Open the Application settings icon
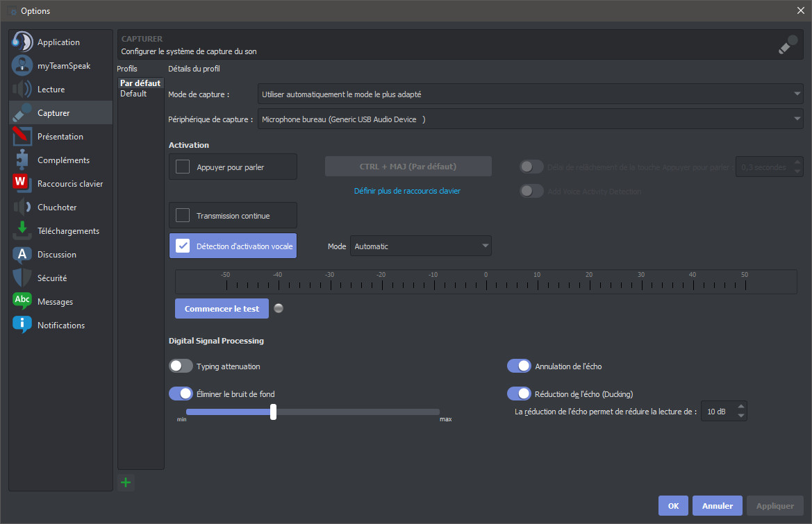The height and width of the screenshot is (524, 812). click(22, 42)
